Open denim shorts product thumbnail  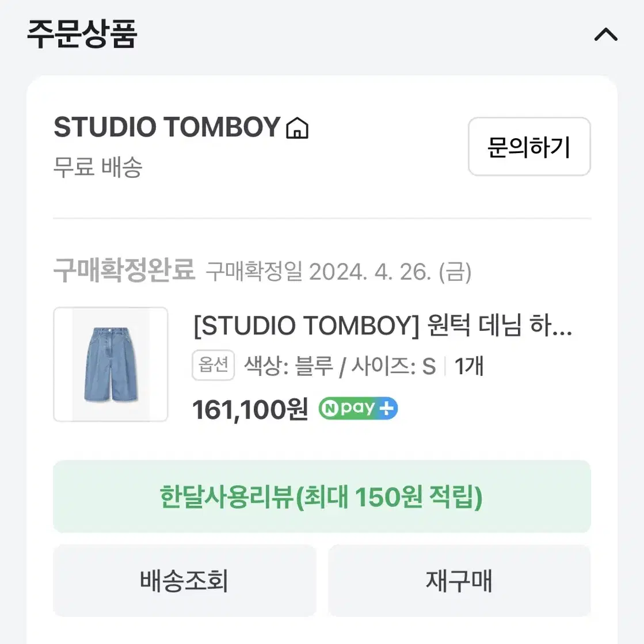click(x=110, y=364)
